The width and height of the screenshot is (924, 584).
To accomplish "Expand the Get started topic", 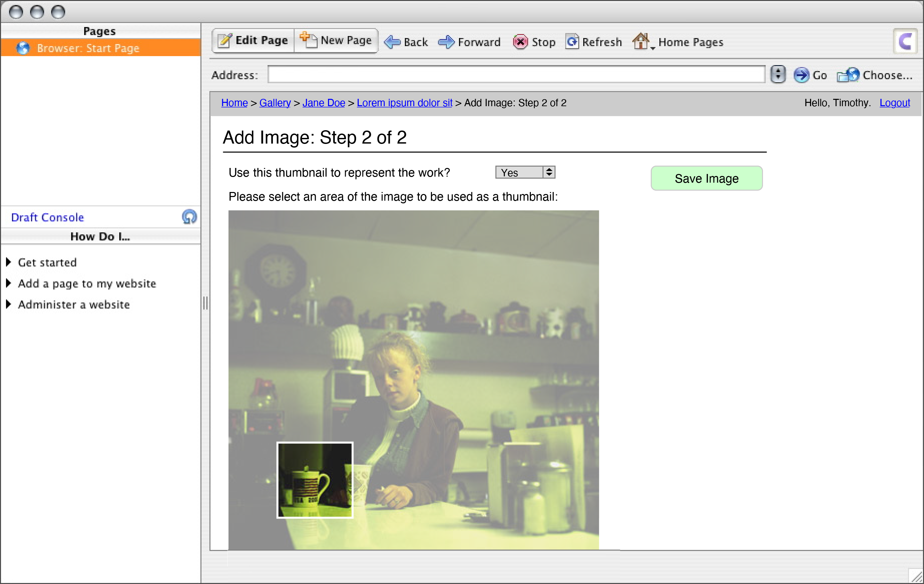I will tap(8, 262).
